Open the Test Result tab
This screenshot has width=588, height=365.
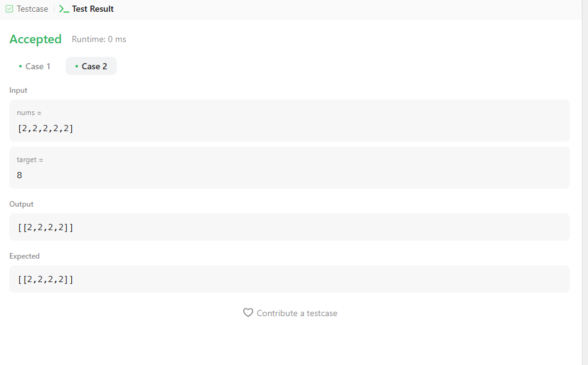click(87, 9)
